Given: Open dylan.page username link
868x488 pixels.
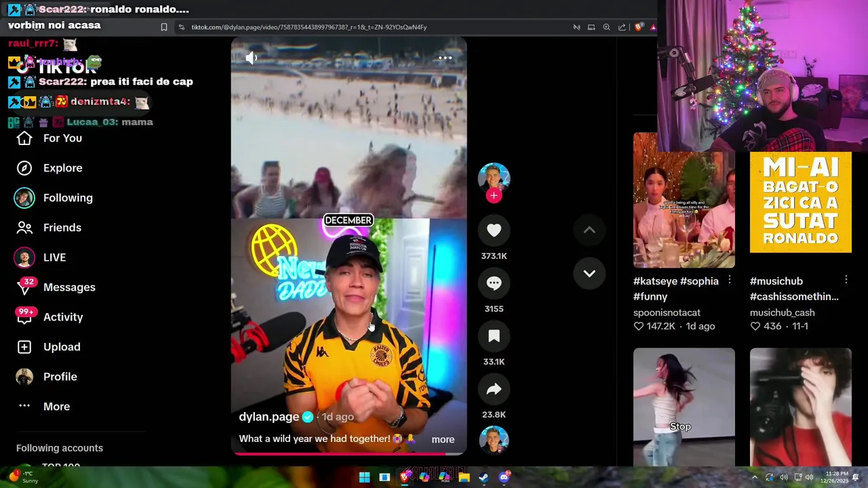Looking at the screenshot, I should pos(269,417).
